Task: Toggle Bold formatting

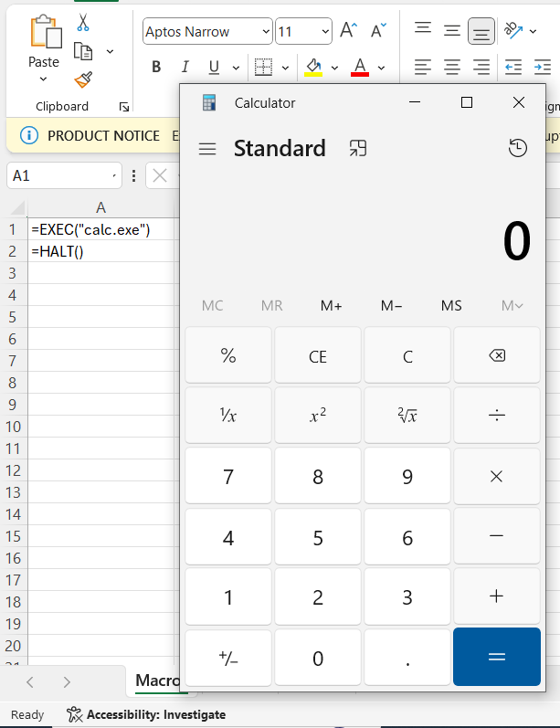Action: coord(156,67)
